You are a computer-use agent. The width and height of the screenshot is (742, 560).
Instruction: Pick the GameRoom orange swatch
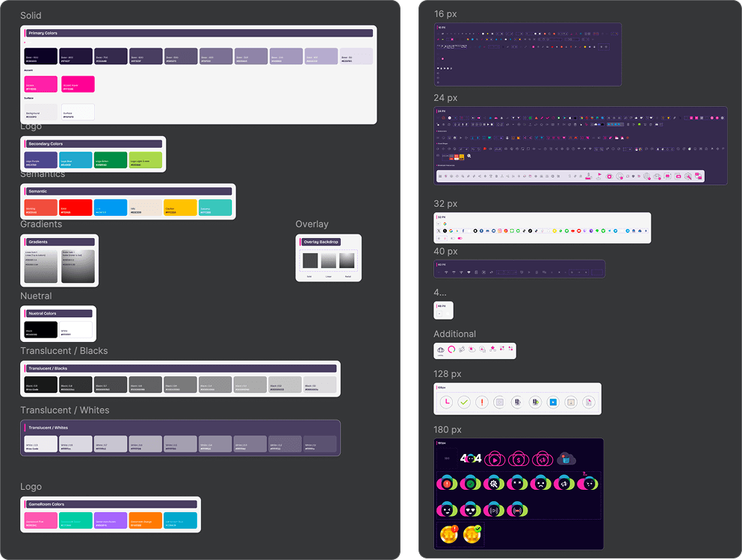(145, 520)
